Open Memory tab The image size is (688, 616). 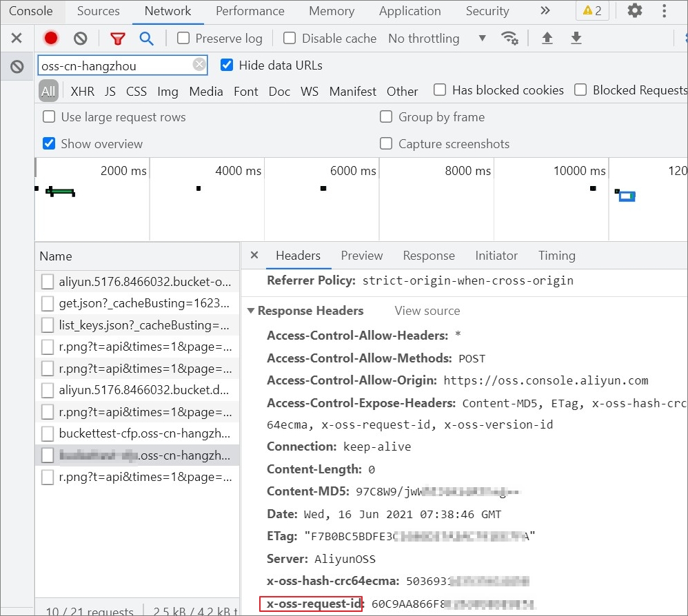point(332,11)
